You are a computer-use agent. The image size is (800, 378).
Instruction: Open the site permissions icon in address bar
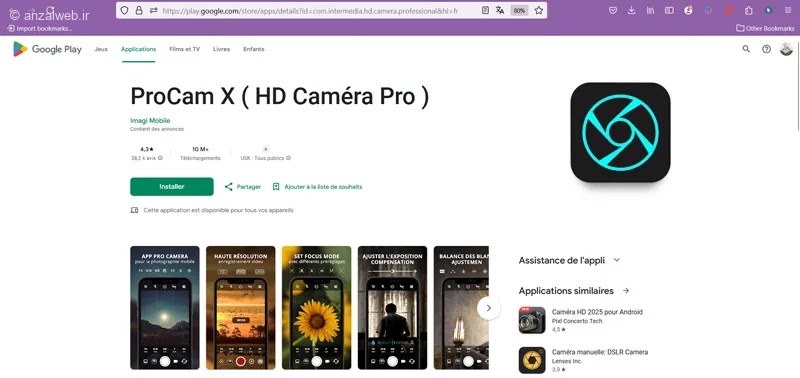tap(153, 10)
